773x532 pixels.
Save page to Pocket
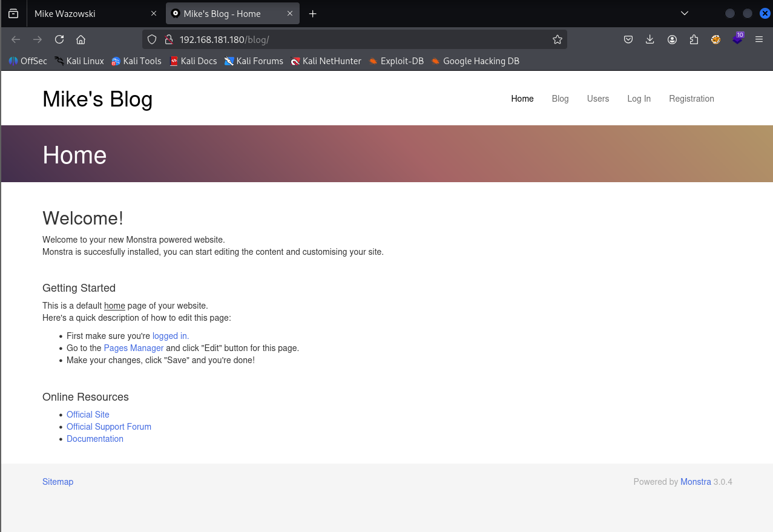pos(628,39)
